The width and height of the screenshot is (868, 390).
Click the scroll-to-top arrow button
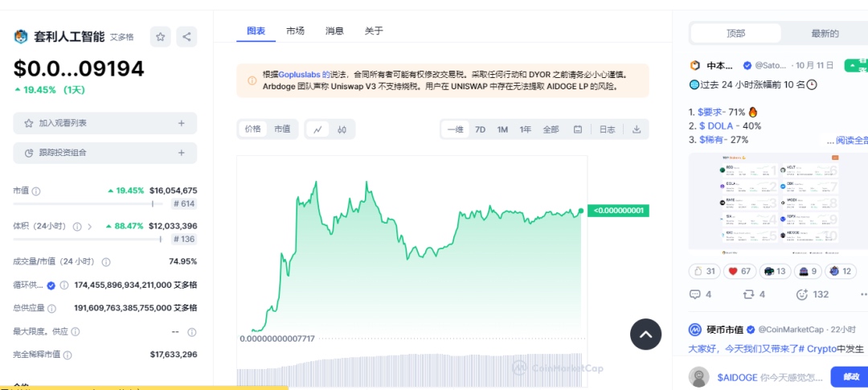[645, 334]
